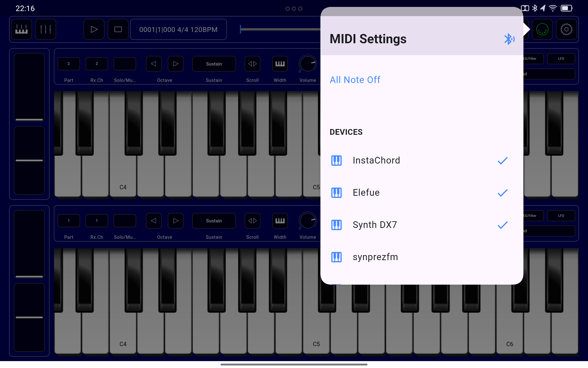This screenshot has height=368, width=588.
Task: Shift octave up in upper keyboard
Action: click(175, 64)
